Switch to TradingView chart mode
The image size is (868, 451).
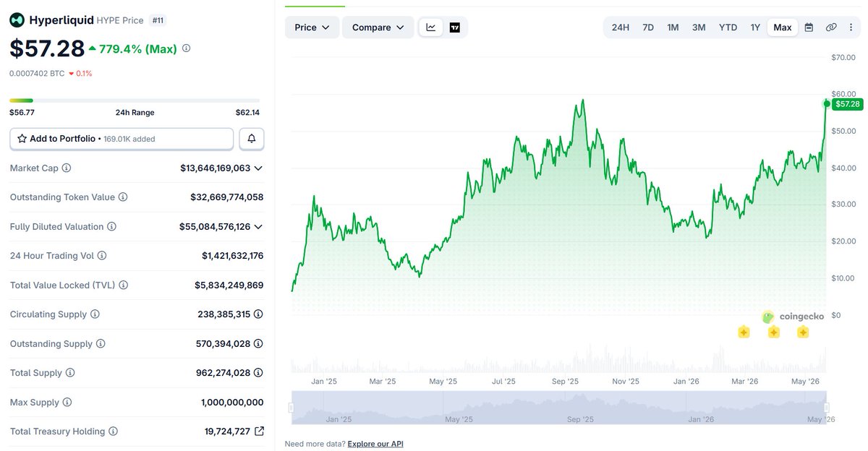tap(454, 27)
